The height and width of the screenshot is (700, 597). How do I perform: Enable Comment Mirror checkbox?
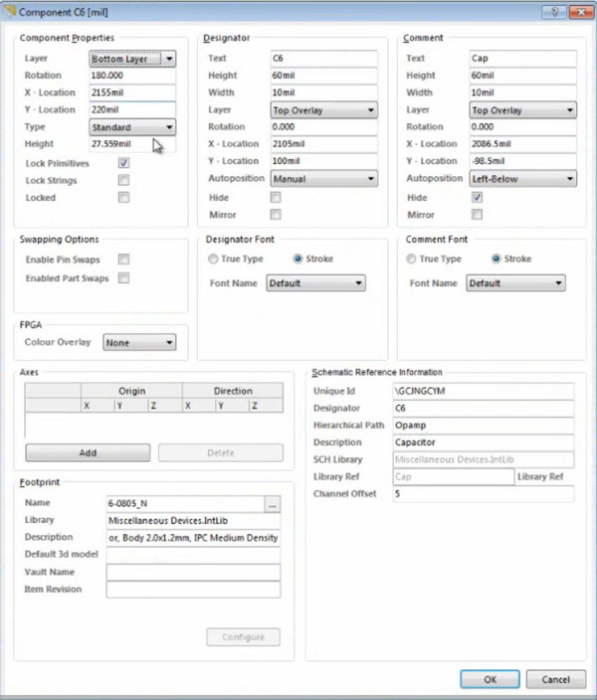point(477,215)
